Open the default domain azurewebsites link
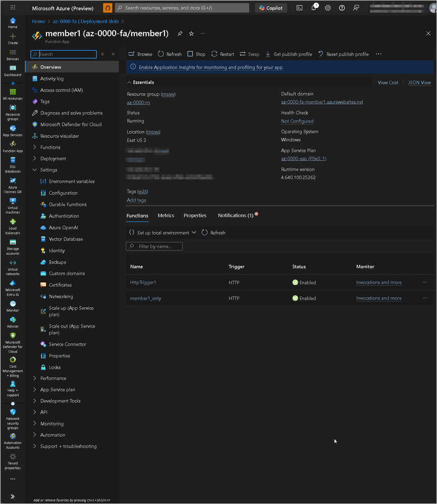 click(x=322, y=102)
